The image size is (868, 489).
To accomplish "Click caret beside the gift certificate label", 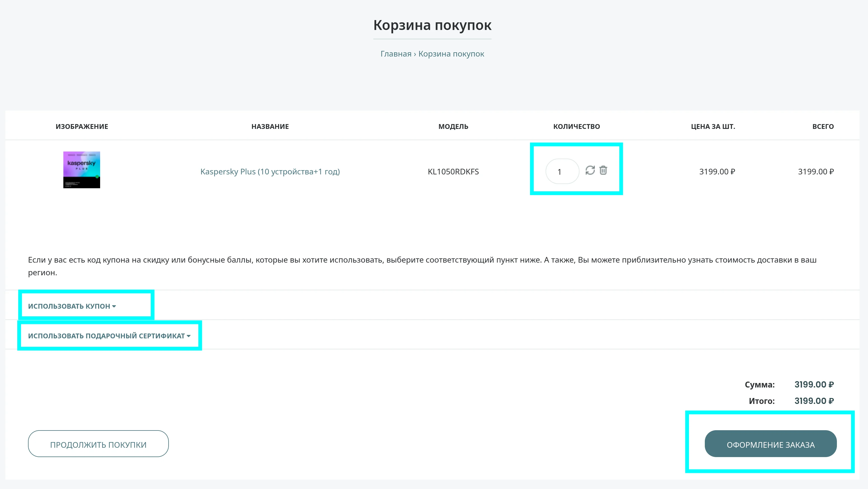I will tap(189, 336).
